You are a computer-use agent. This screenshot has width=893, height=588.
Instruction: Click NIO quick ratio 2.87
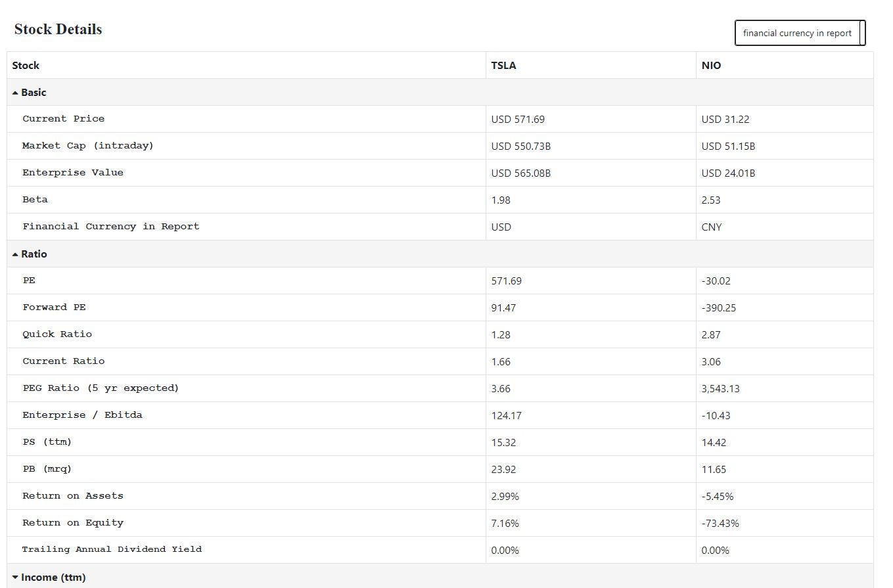(711, 335)
